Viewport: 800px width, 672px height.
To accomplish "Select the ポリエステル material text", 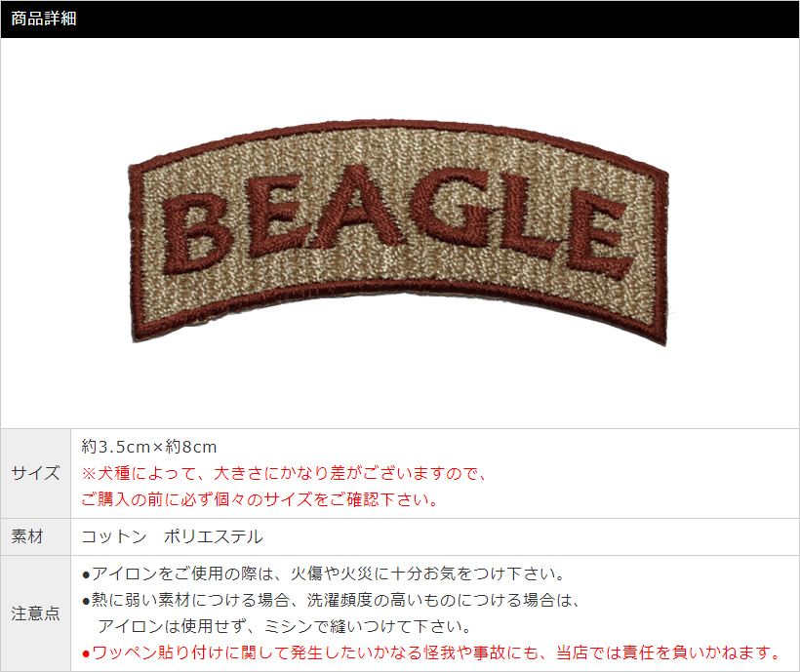I will pos(214,536).
